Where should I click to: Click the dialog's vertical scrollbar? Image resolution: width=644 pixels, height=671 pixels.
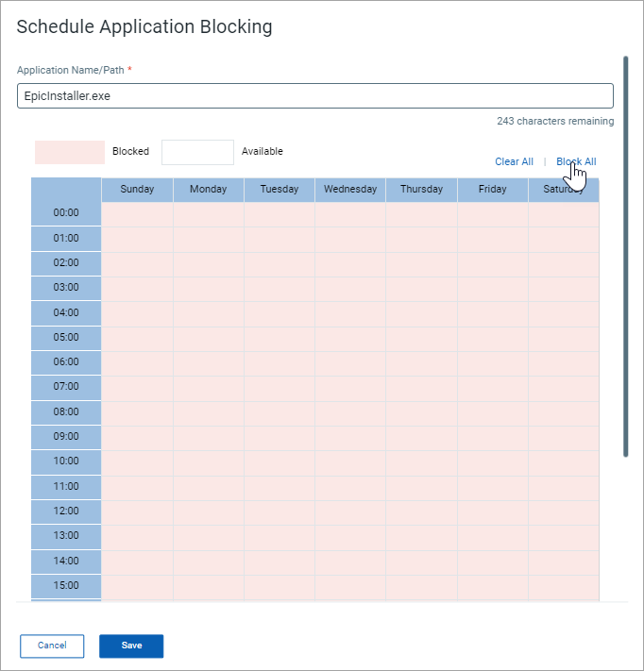pos(626,257)
